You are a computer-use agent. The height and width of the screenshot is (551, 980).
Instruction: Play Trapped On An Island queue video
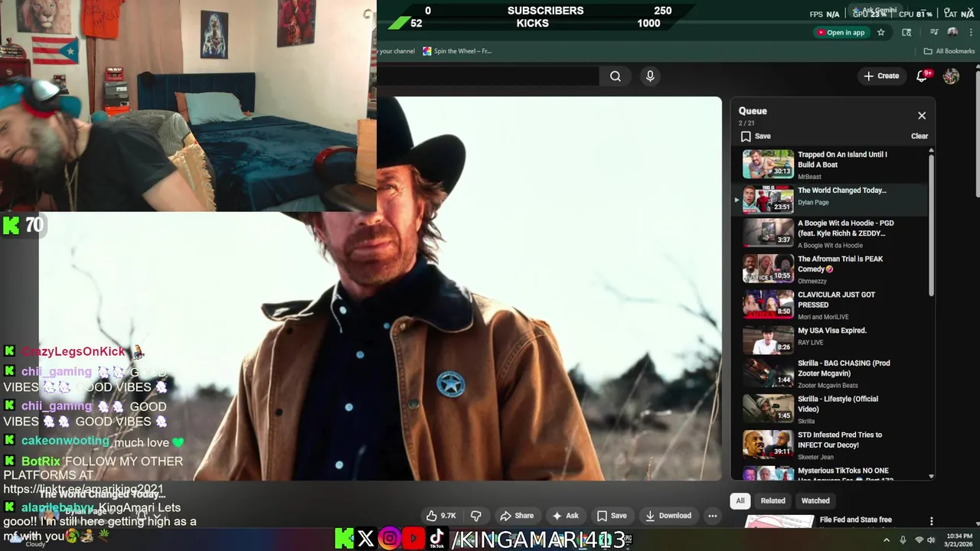click(x=831, y=164)
